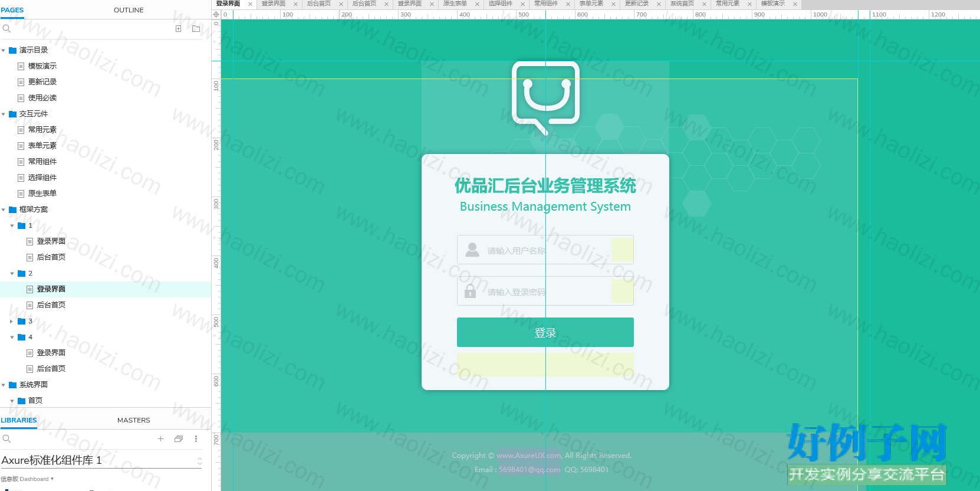Viewport: 980px width, 491px height.
Task: Collapse the 演示目录 folder arrow
Action: tap(4, 50)
